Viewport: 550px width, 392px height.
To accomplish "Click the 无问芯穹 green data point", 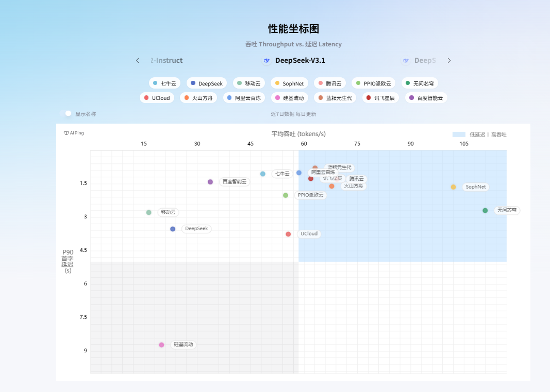I will pyautogui.click(x=485, y=210).
